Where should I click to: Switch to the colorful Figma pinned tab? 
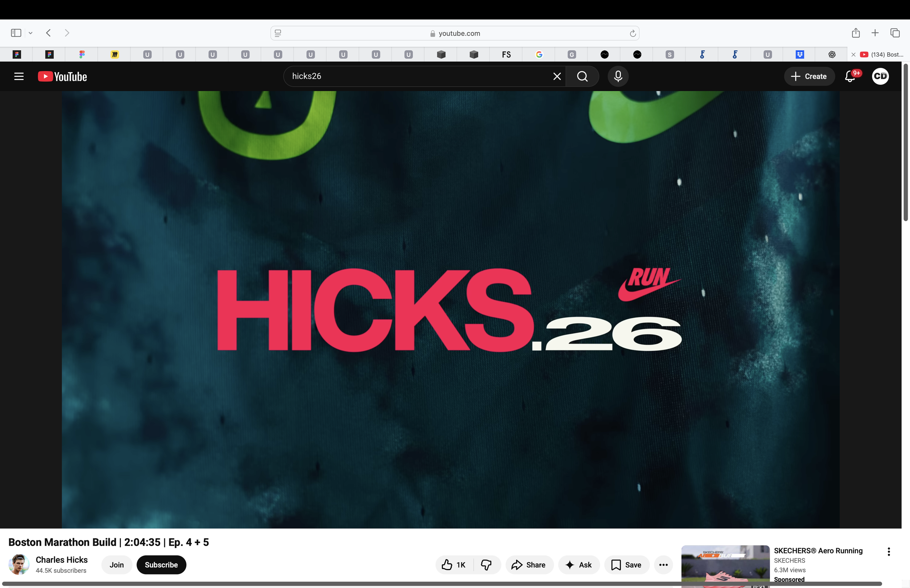pyautogui.click(x=82, y=55)
